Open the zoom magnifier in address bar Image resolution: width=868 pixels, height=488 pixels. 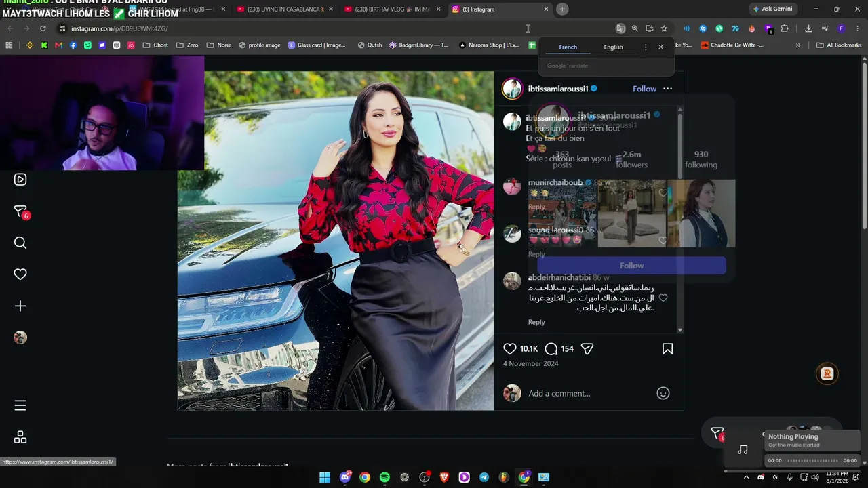635,28
